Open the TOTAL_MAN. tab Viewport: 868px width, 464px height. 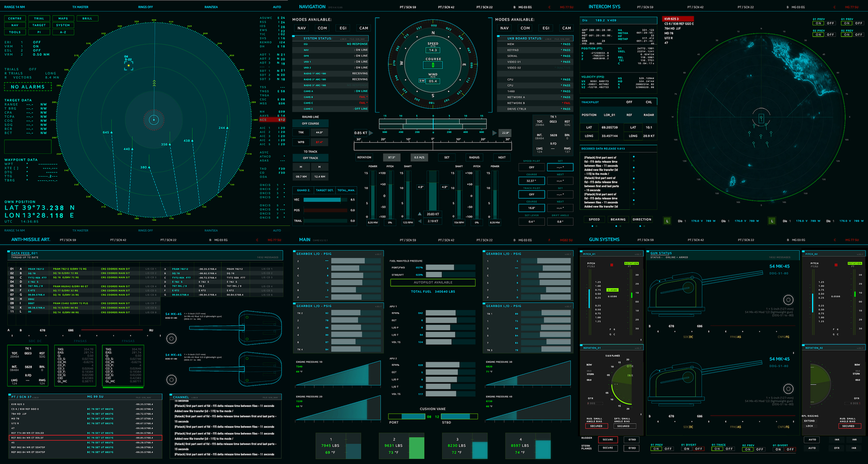tap(346, 190)
